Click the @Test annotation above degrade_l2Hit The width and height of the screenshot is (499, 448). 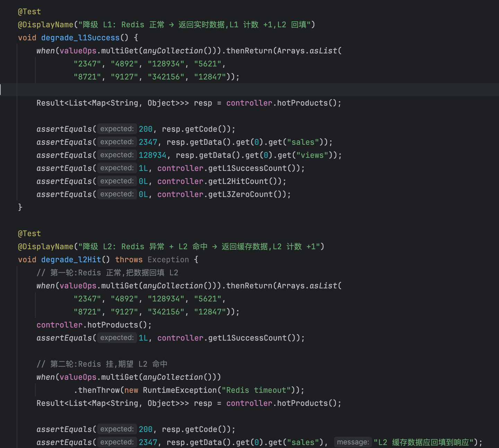click(29, 234)
